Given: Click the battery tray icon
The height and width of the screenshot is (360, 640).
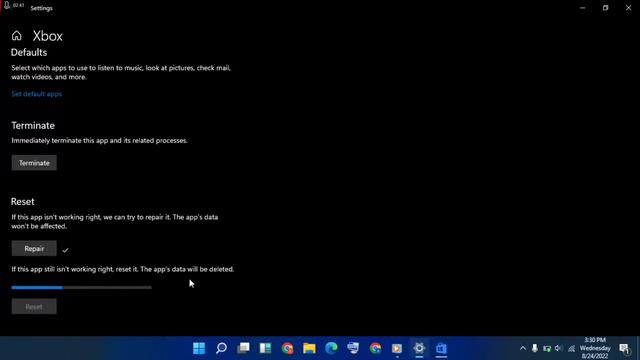Looking at the screenshot, I should click(547, 348).
